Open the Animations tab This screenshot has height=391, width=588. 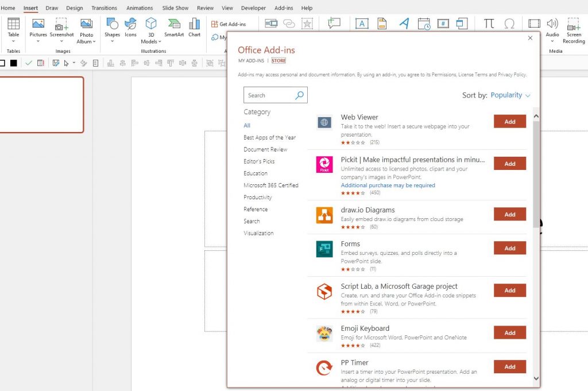coord(140,8)
